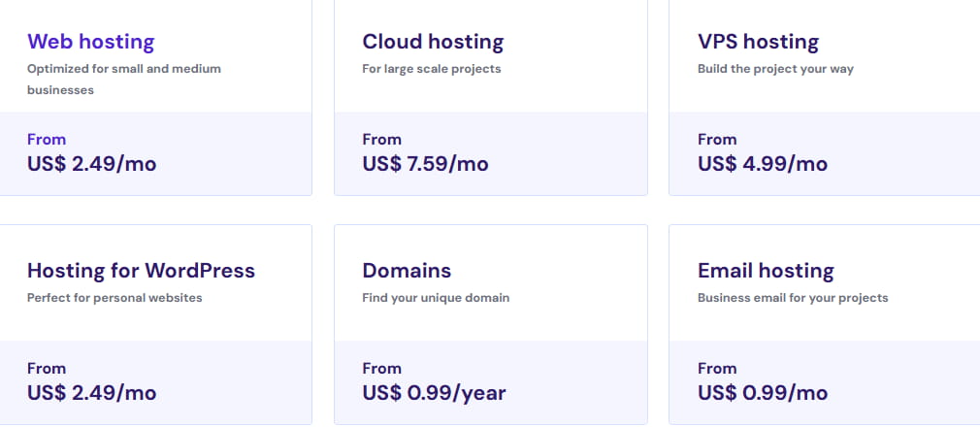Click 'Perfect for personal websites' description
The width and height of the screenshot is (980, 427).
coord(114,298)
